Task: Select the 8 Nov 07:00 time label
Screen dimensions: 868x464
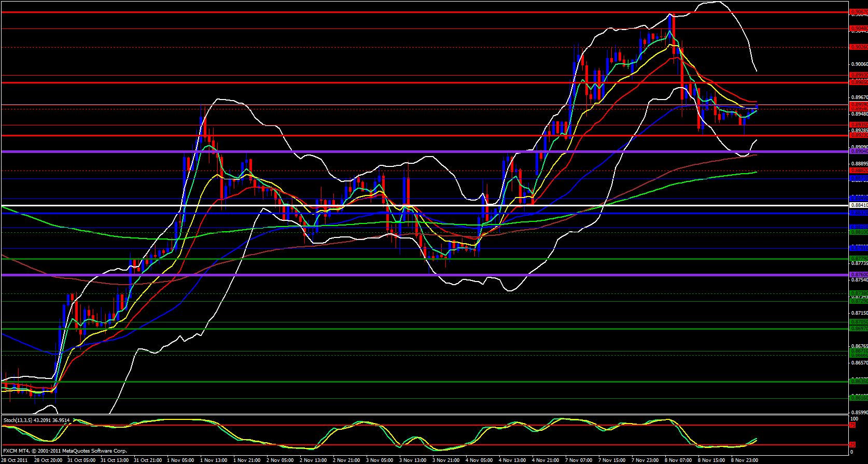Action: pyautogui.click(x=679, y=460)
